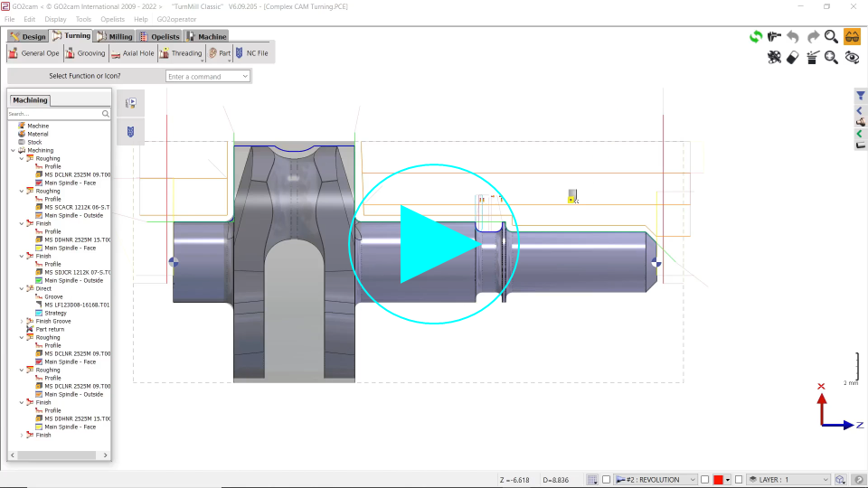Viewport: 868px width, 488px height.
Task: Switch to the Milling tab
Action: click(x=115, y=36)
